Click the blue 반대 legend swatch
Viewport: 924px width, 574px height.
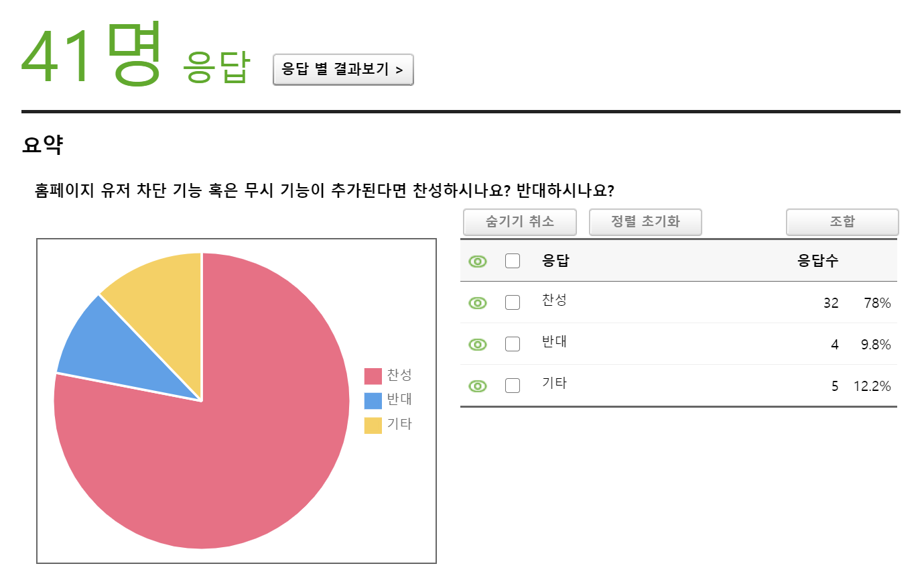click(373, 400)
